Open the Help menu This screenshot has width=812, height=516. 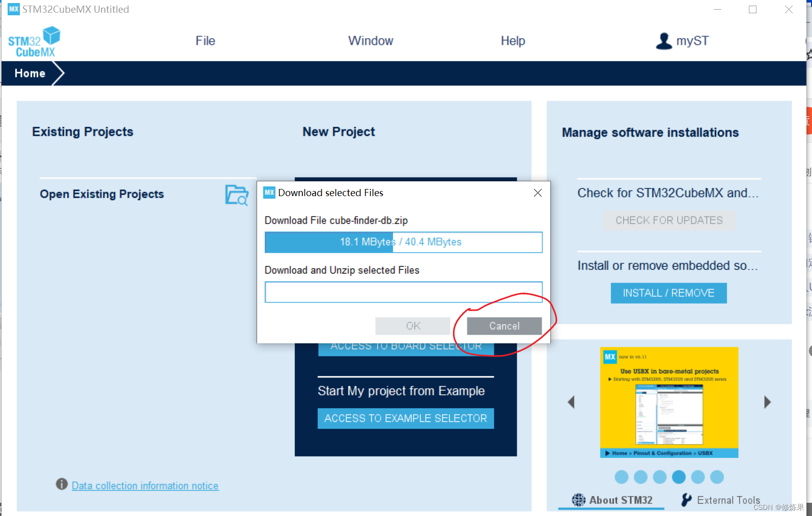click(513, 41)
